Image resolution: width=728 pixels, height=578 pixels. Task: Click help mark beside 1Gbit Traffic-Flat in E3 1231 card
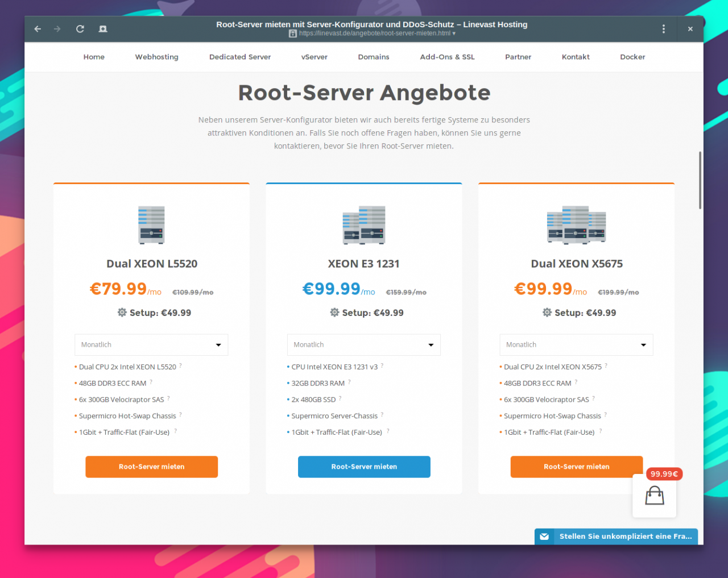pyautogui.click(x=388, y=431)
